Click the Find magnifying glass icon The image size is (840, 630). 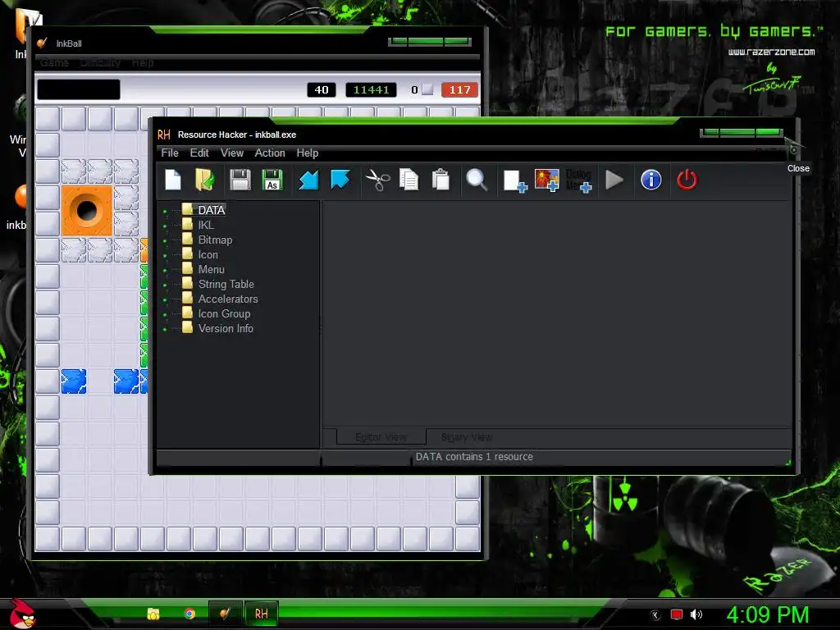coord(477,180)
